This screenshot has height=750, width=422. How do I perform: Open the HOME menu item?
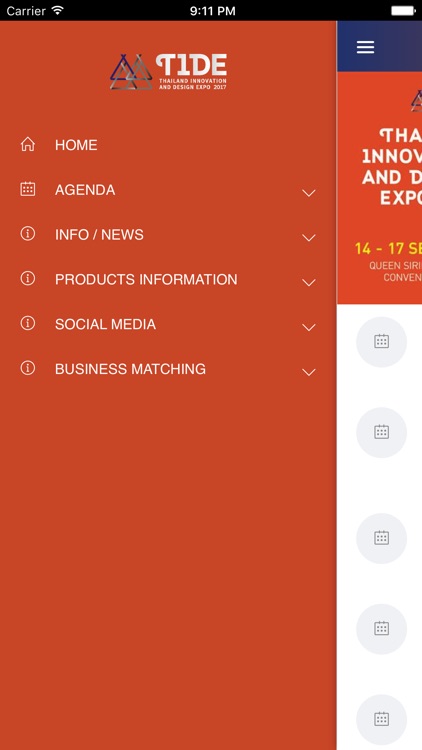click(x=76, y=145)
